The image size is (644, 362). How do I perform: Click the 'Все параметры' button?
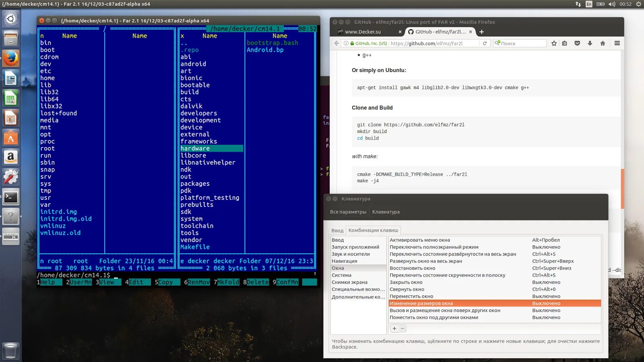348,212
